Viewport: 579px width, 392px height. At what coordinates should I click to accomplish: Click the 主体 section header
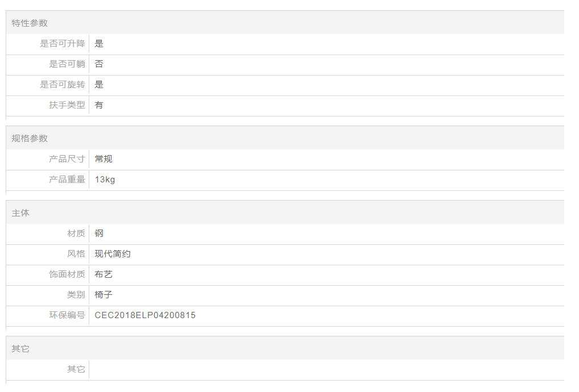[x=20, y=213]
